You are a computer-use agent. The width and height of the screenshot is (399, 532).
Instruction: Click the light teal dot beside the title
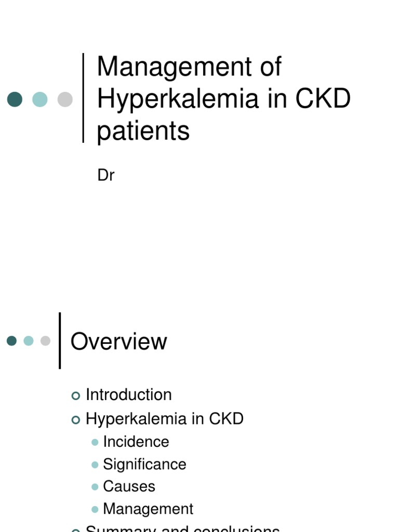40,99
